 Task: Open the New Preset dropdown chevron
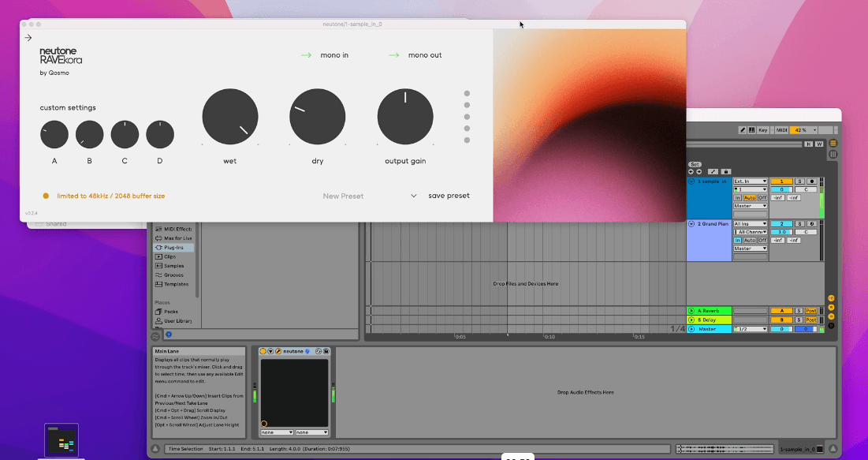pos(414,196)
